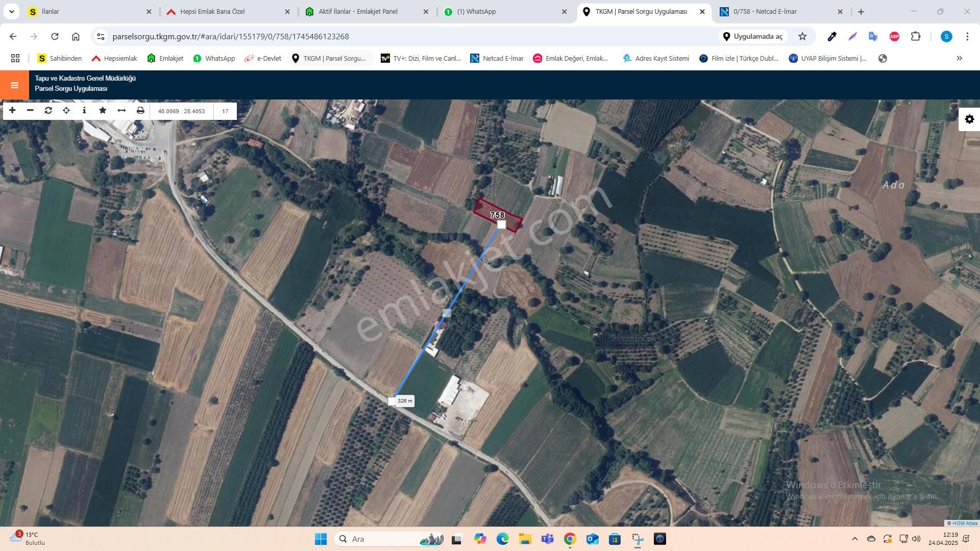Open the Sahibinden bookmark
This screenshot has width=980, height=551.
[60, 58]
